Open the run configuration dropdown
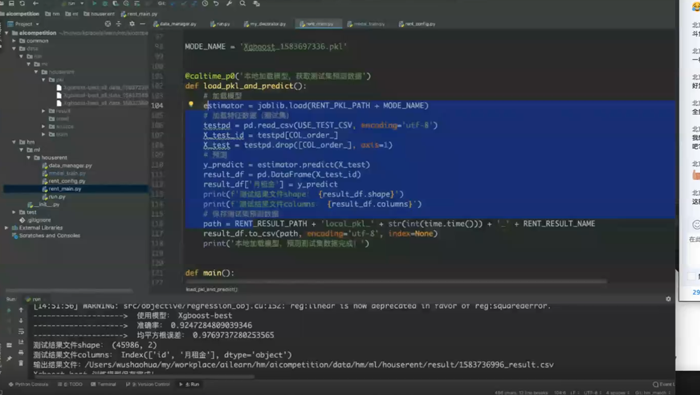The height and width of the screenshot is (395, 700). (x=74, y=4)
